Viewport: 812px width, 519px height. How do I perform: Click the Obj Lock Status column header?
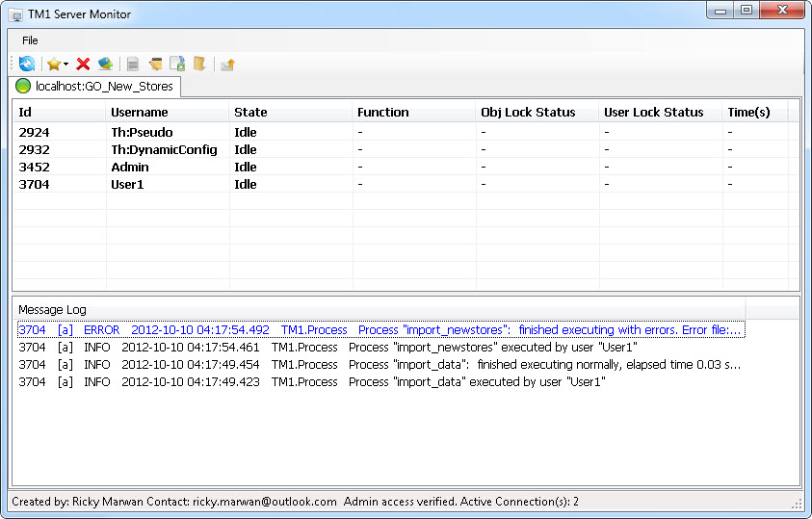[x=537, y=113]
